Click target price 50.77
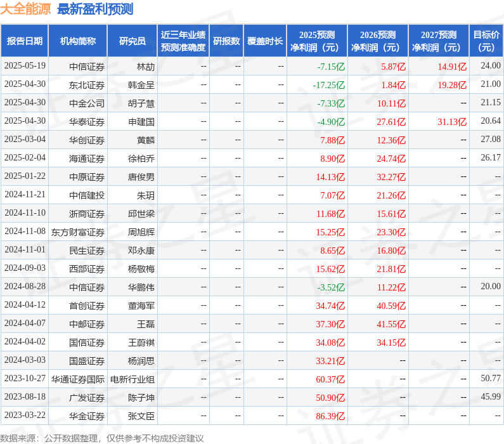This screenshot has height=444, width=504. point(491,379)
